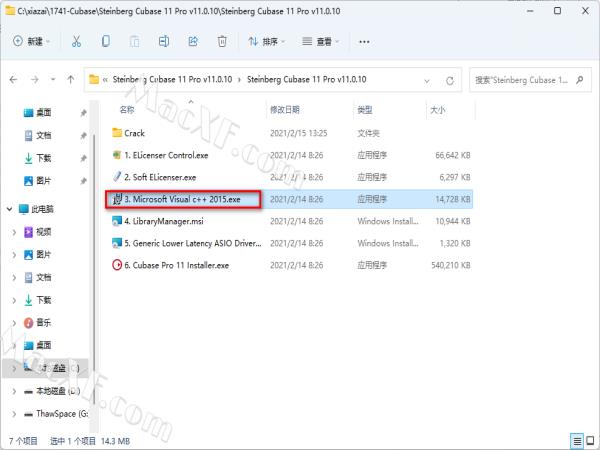
Task: Open the 排序 sort dropdown
Action: point(266,41)
